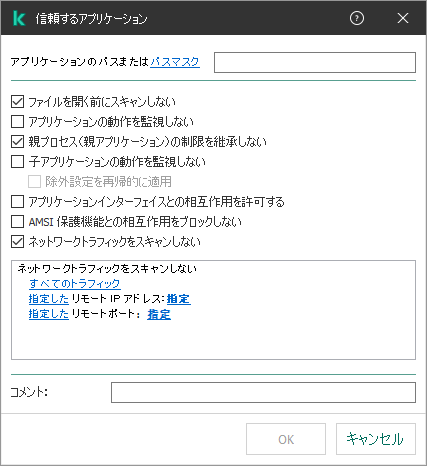Screen dimensions: 427x466
Task: Click the Kaspersky logo icon in title bar
Action: click(x=19, y=18)
